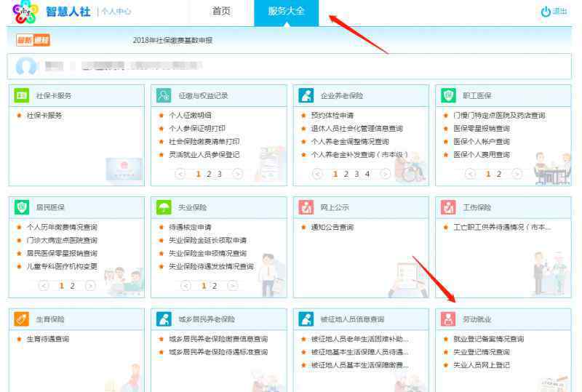Select page 3 in 征缴与权益记录 pager

click(219, 174)
